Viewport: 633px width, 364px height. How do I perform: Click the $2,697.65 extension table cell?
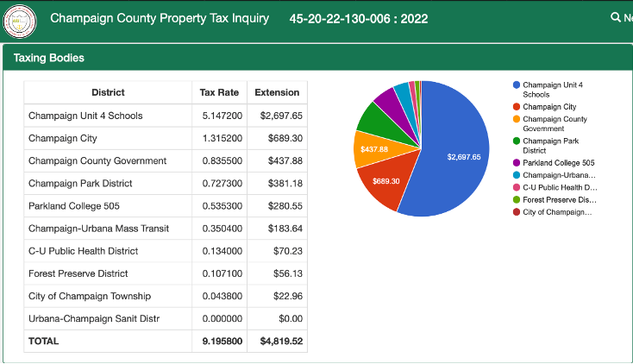coord(277,116)
